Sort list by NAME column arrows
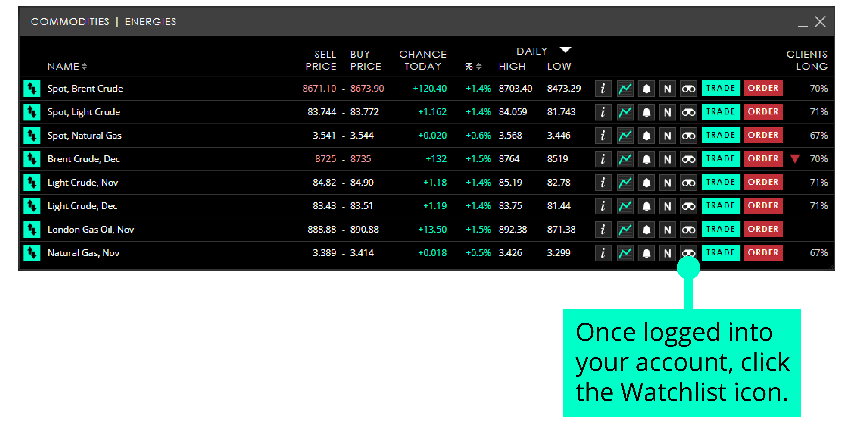 point(84,66)
